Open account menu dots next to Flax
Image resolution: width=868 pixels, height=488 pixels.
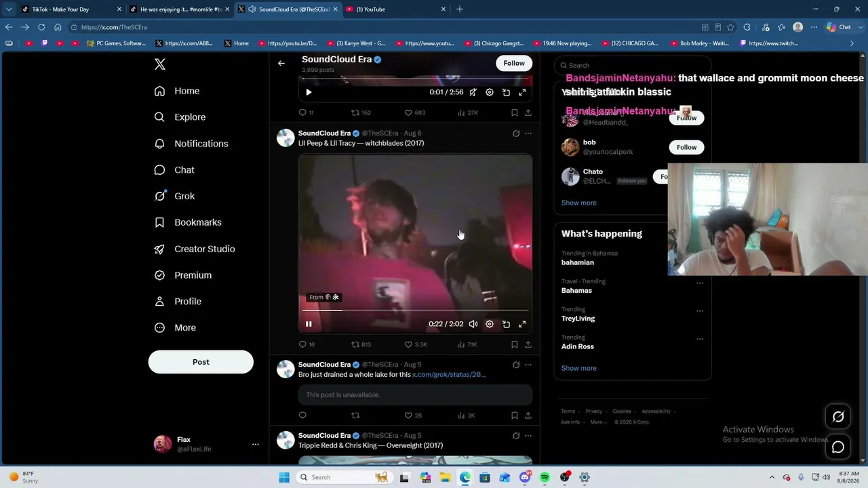pos(256,445)
